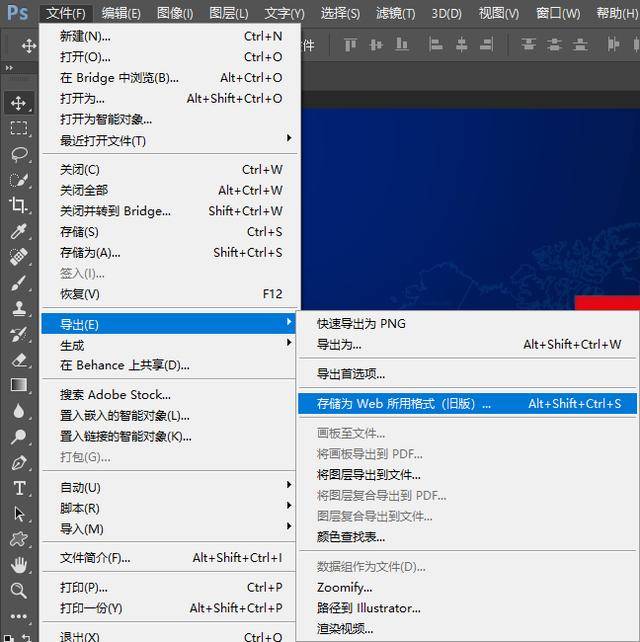This screenshot has height=642, width=640.
Task: Click Align right edges icon
Action: tap(486, 45)
